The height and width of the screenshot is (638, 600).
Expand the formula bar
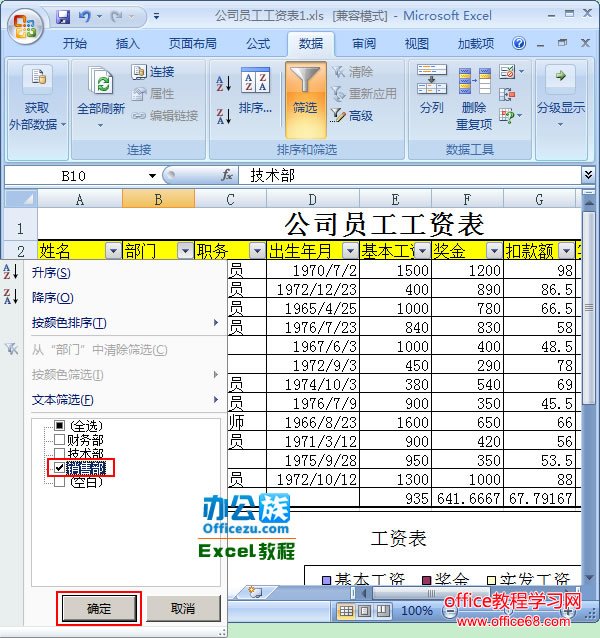pos(588,175)
